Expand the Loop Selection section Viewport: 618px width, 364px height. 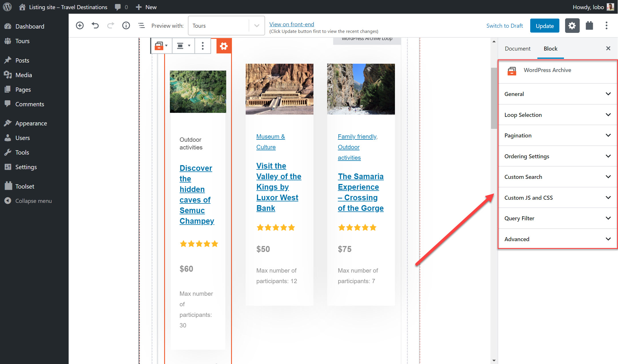pos(557,115)
